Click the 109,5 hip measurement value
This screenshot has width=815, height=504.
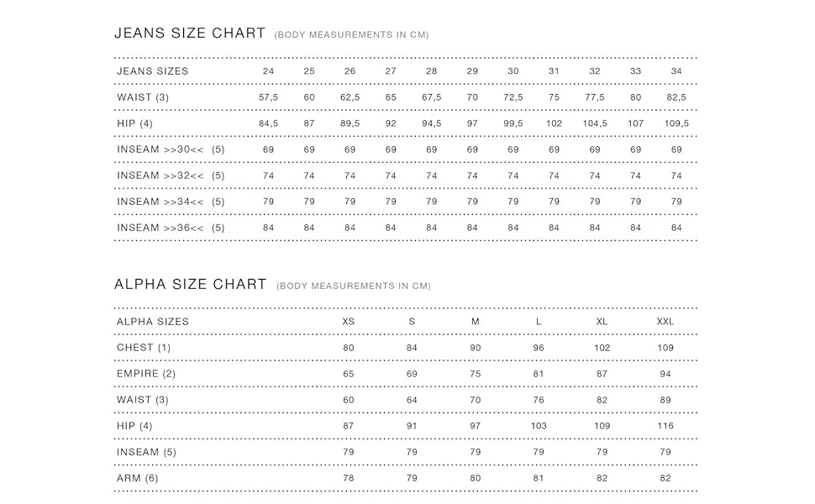click(x=676, y=123)
